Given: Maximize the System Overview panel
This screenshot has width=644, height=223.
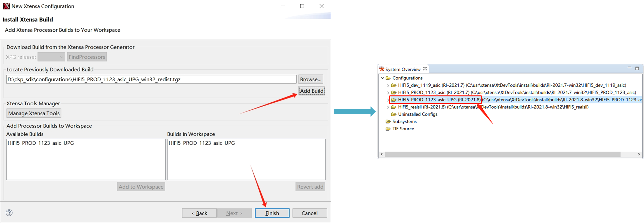Looking at the screenshot, I should (x=637, y=68).
